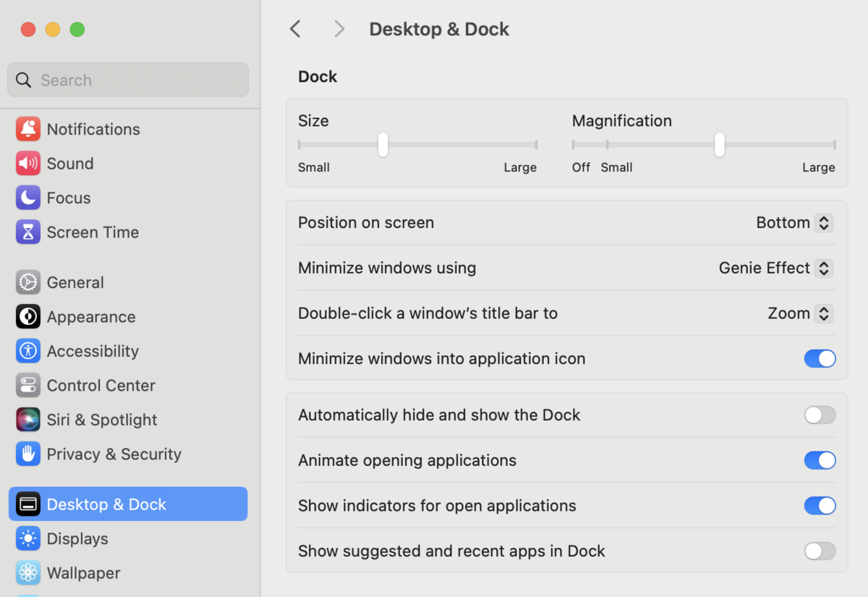Disable Minimize windows into application icon
The image size is (868, 597).
tap(820, 358)
